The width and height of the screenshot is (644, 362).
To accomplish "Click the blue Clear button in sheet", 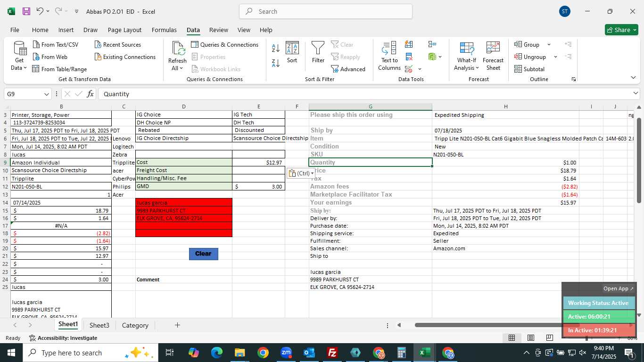I will (203, 254).
